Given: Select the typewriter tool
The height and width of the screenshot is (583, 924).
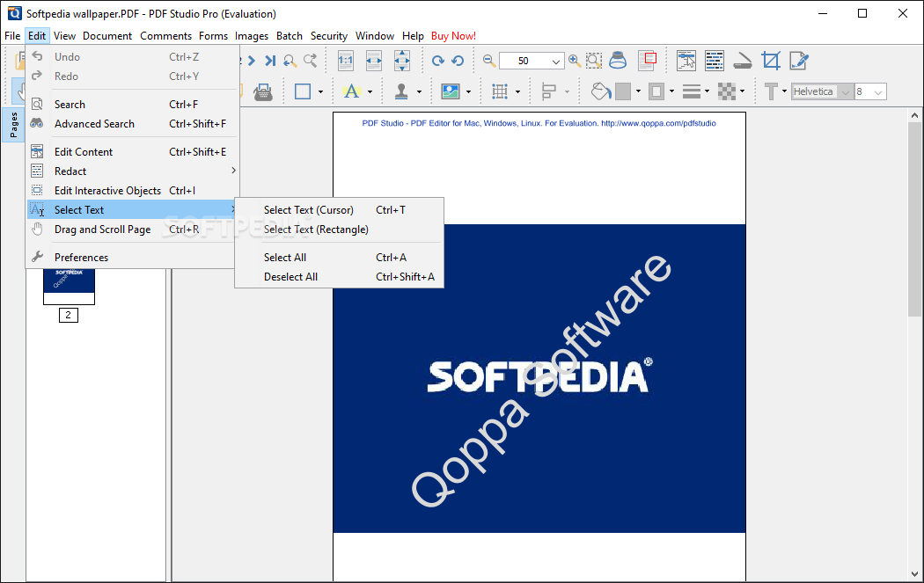Looking at the screenshot, I should [262, 91].
